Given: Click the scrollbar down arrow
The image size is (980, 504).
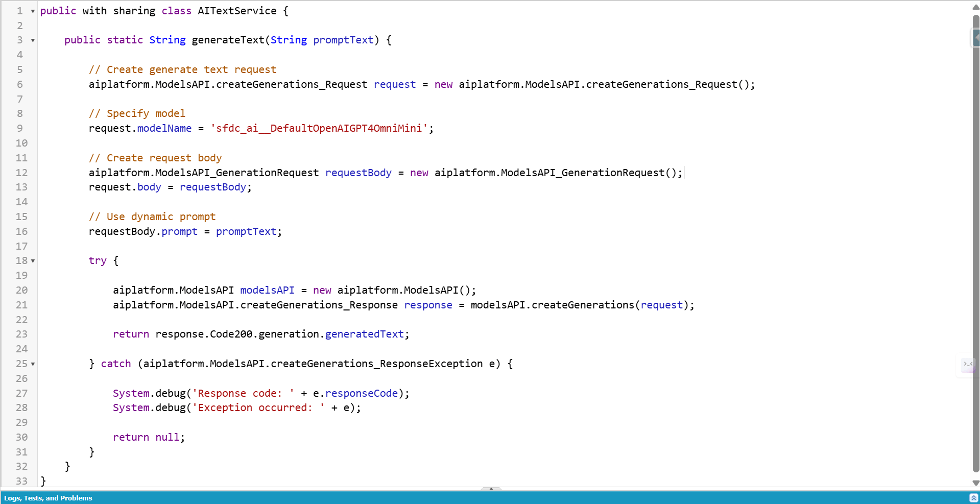Looking at the screenshot, I should [x=976, y=483].
